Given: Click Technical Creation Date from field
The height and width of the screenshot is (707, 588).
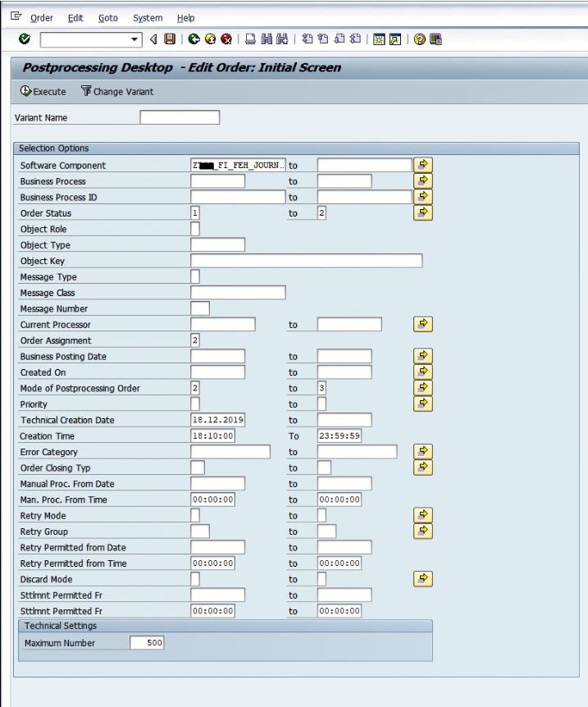Looking at the screenshot, I should (x=218, y=420).
